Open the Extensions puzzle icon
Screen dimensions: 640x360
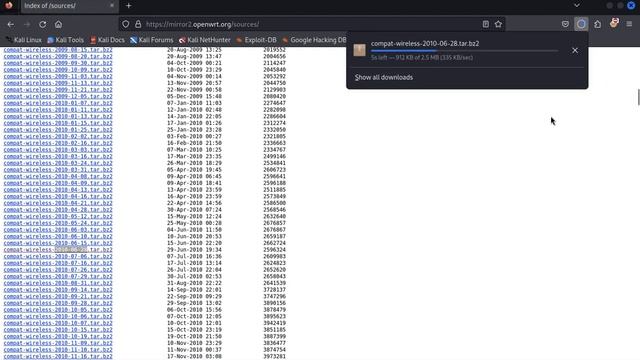tap(598, 24)
